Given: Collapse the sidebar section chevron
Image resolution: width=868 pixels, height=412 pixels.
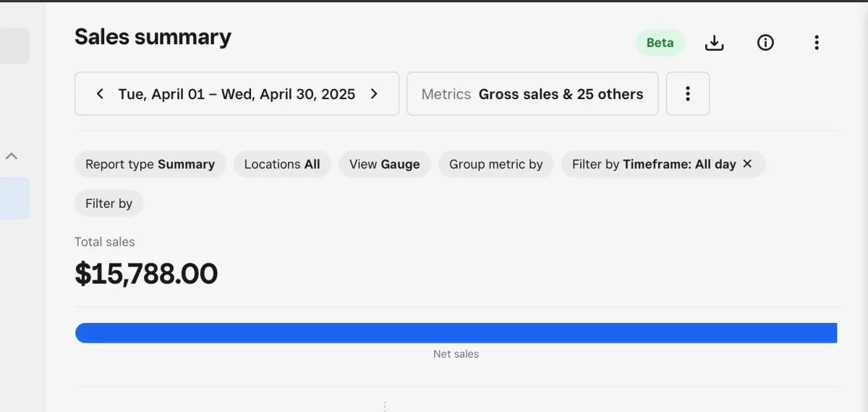Looking at the screenshot, I should pyautogui.click(x=12, y=156).
